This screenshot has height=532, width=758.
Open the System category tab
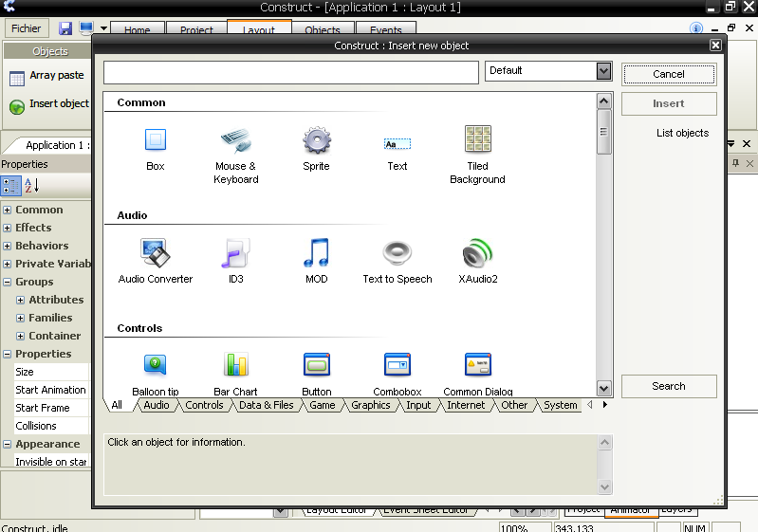tap(561, 405)
